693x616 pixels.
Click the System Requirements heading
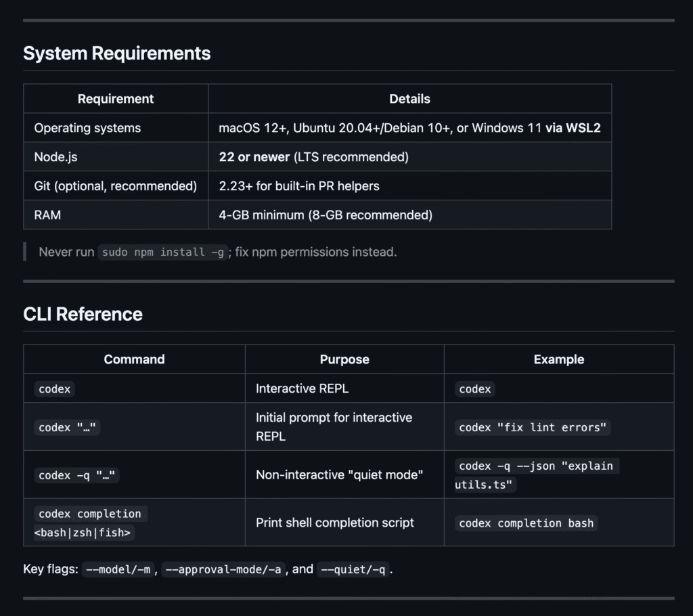click(x=116, y=53)
